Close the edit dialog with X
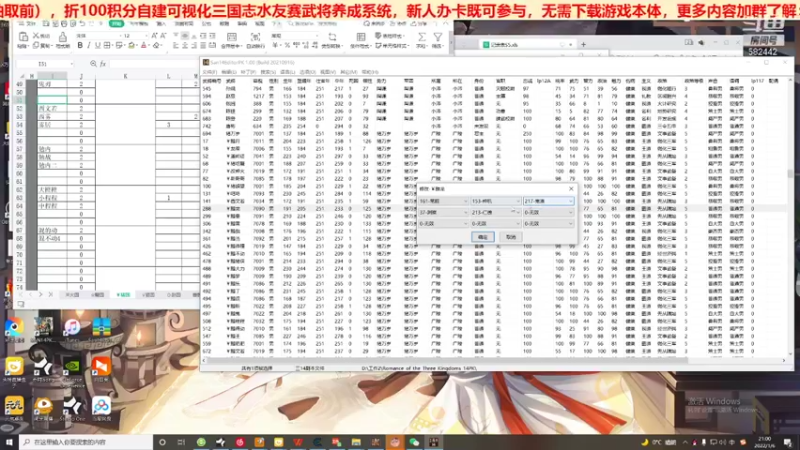 point(571,189)
